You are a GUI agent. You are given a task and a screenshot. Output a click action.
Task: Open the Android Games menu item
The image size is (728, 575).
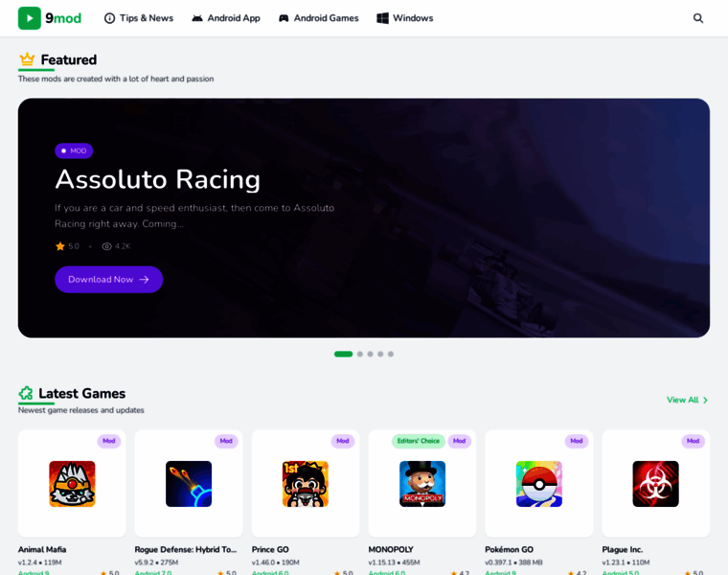pyautogui.click(x=318, y=18)
